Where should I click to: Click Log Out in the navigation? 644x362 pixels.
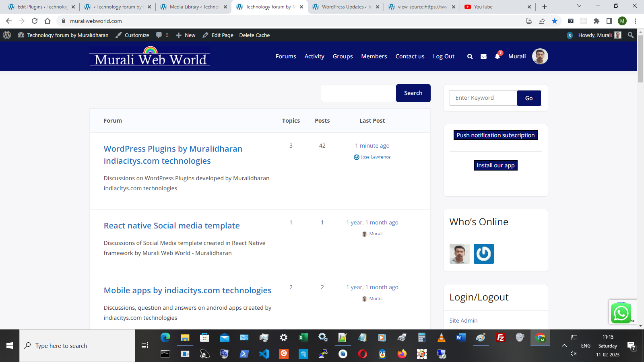coord(444,56)
